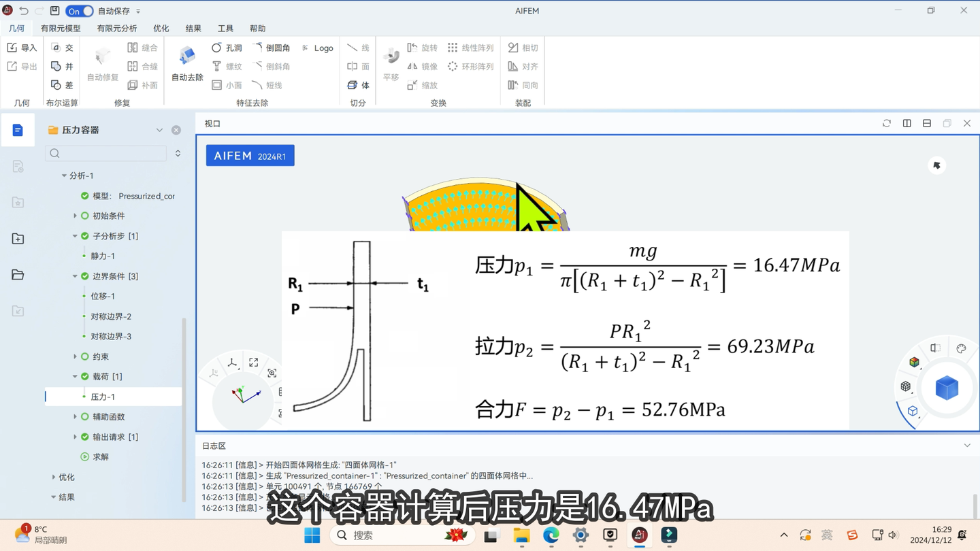Click the 缩放 scale tool
This screenshot has width=980, height=551.
tap(423, 85)
